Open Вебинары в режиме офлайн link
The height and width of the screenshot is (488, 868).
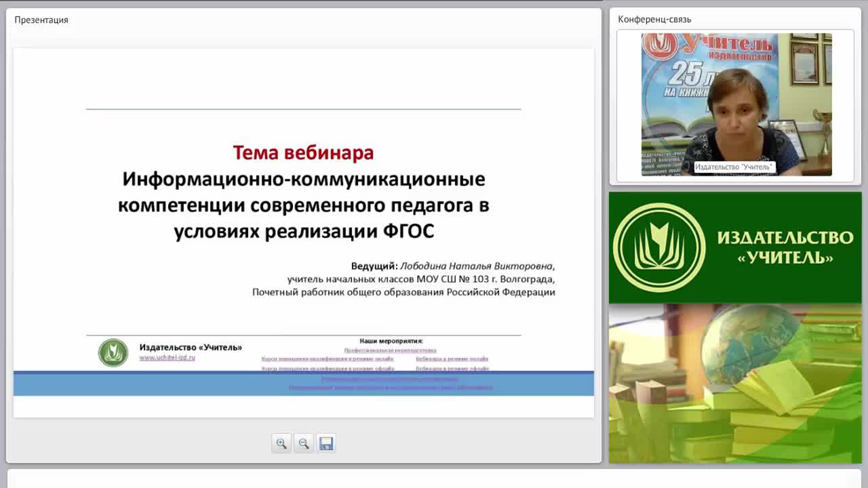(452, 369)
